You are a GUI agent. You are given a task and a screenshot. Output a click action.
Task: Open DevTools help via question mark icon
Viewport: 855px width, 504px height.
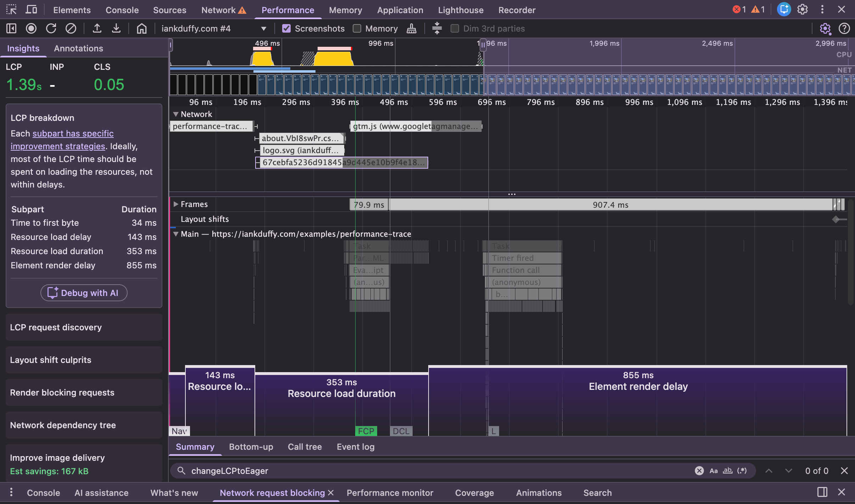pyautogui.click(x=845, y=29)
